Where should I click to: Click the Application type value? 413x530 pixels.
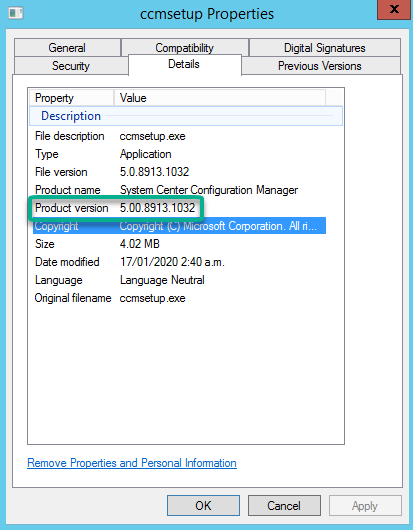(146, 154)
